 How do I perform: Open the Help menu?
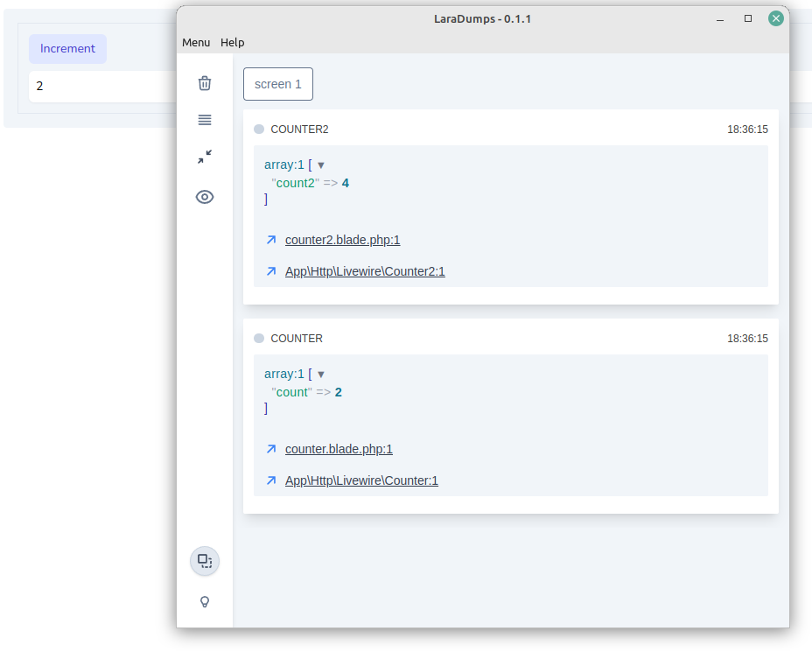click(232, 43)
